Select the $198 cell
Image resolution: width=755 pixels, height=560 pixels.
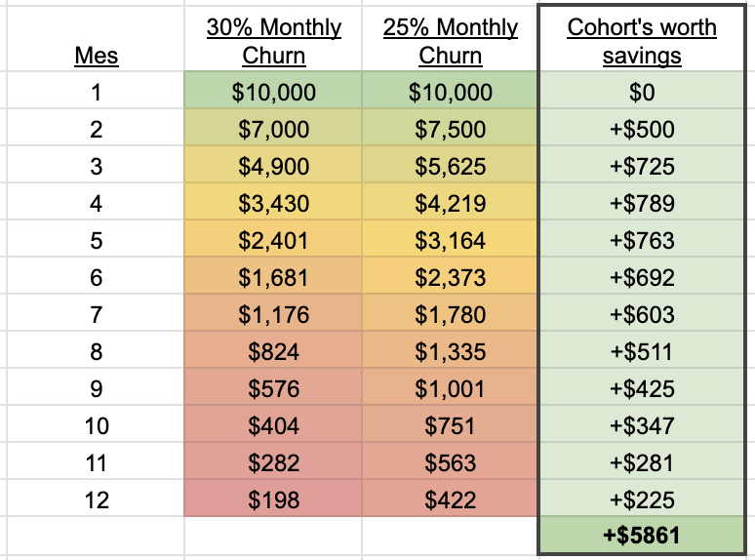272,500
